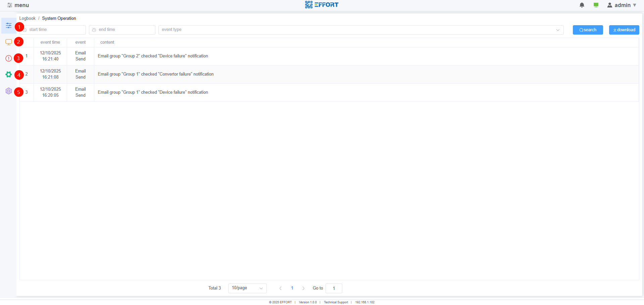Click the admin user profile icon

point(610,5)
